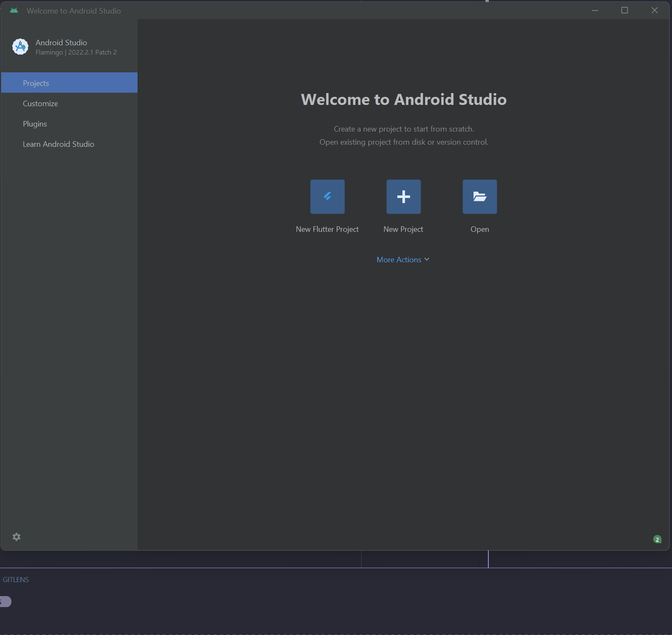This screenshot has height=635, width=672.
Task: Close the Welcome to Android Studio window
Action: [x=654, y=11]
